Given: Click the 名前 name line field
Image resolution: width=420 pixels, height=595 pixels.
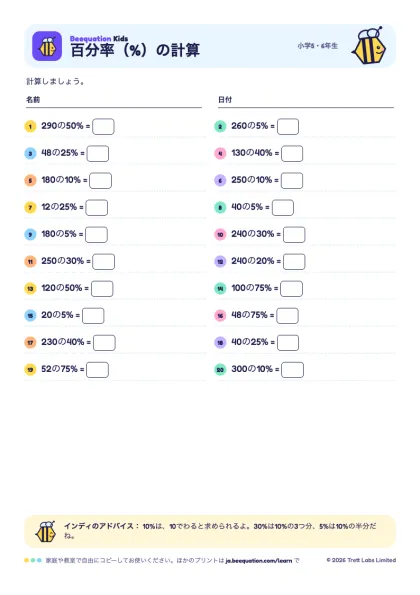Looking at the screenshot, I should pos(114,101).
